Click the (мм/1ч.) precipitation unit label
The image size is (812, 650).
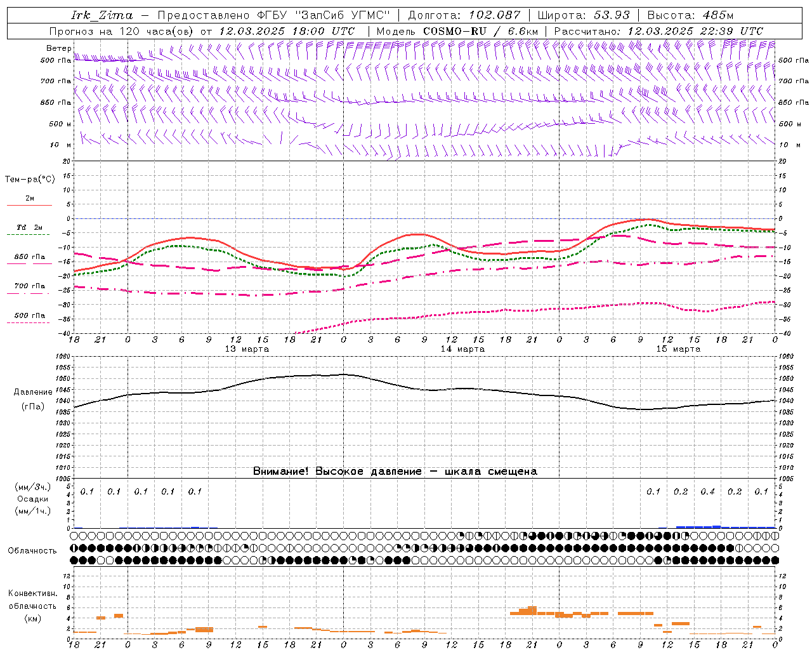(x=33, y=511)
